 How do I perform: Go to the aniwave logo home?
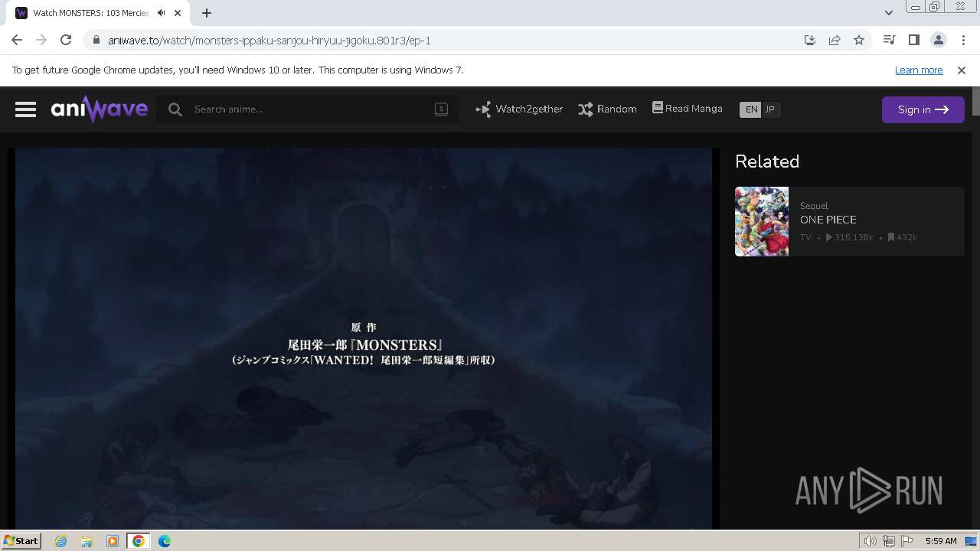99,109
